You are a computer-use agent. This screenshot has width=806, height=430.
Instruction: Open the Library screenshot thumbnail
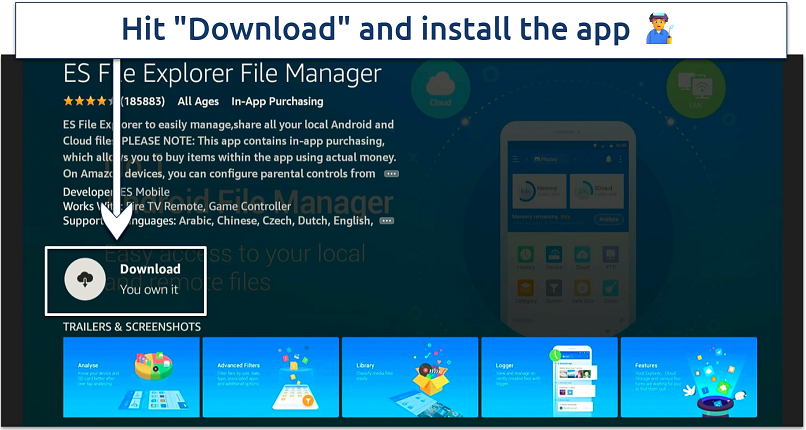[410, 377]
